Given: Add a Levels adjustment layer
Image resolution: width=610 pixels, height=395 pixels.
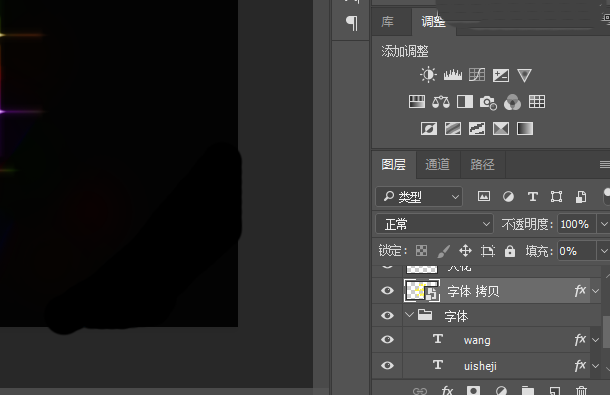Looking at the screenshot, I should (453, 75).
